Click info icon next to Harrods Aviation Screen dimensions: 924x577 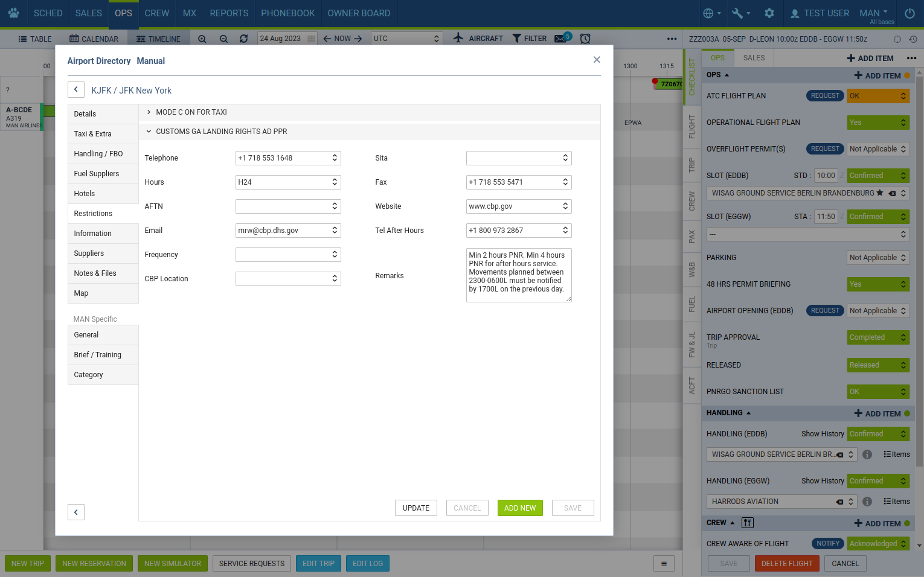tap(867, 502)
